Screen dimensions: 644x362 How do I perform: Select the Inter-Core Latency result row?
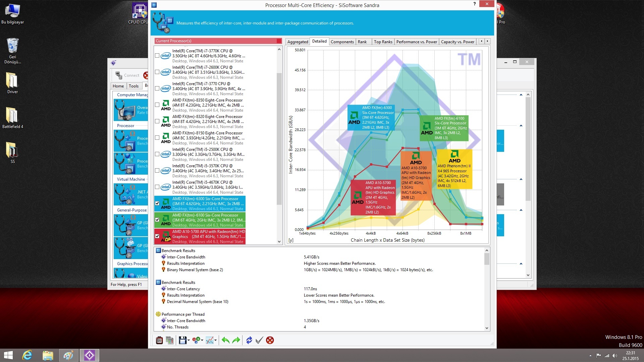click(x=320, y=289)
